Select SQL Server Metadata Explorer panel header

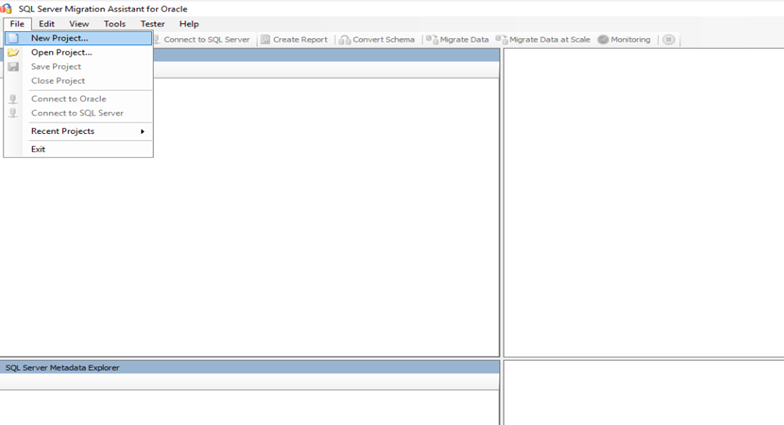pyautogui.click(x=250, y=368)
